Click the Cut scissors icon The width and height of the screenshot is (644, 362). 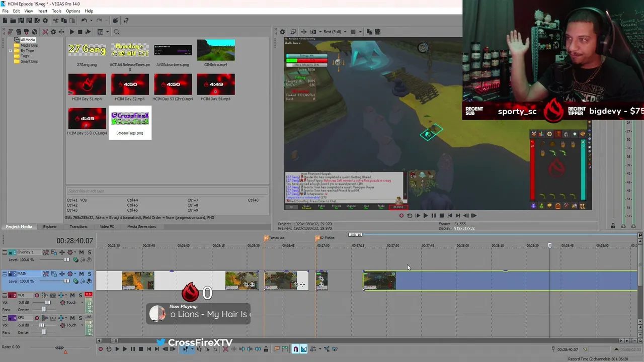pyautogui.click(x=55, y=21)
